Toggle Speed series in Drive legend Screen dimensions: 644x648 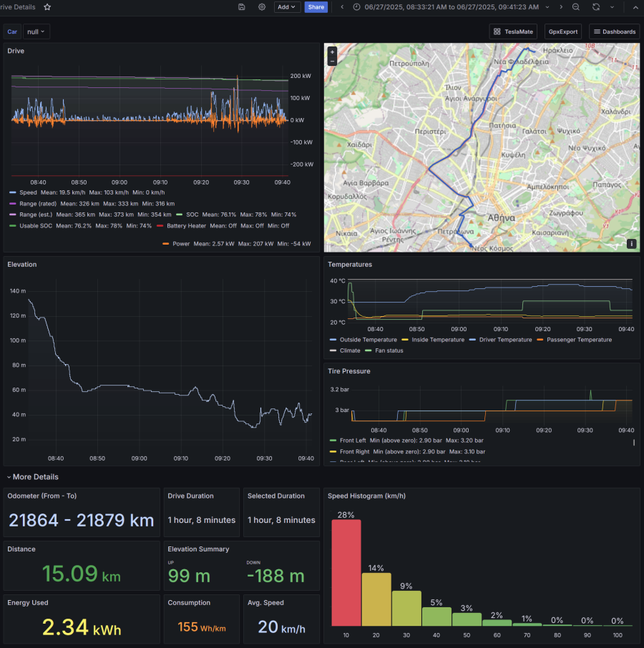tap(29, 192)
